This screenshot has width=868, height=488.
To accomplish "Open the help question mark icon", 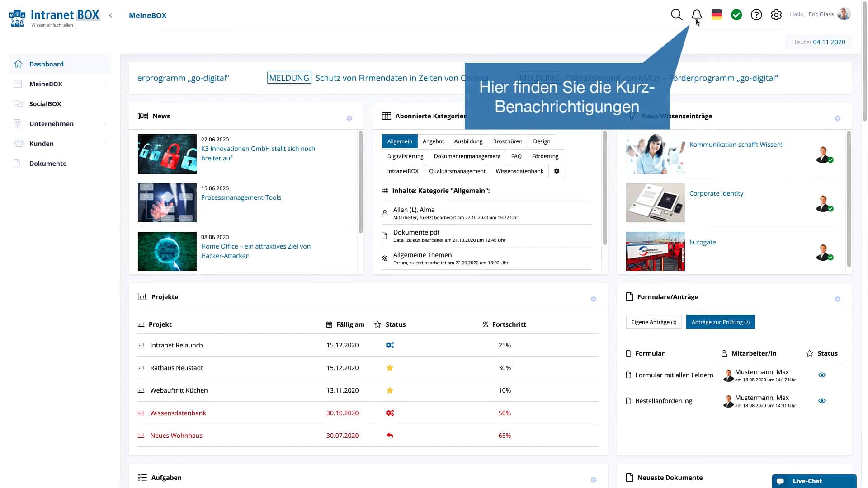I will (756, 15).
